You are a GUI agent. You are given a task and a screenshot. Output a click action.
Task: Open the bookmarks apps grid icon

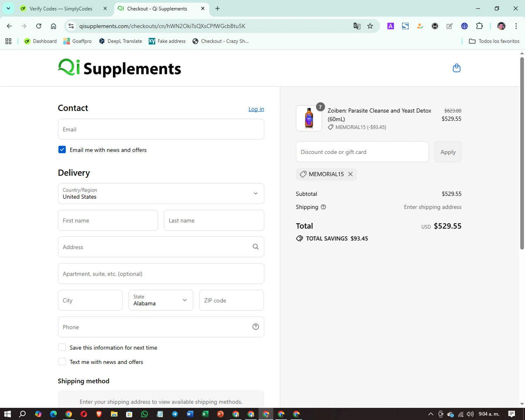coord(8,41)
